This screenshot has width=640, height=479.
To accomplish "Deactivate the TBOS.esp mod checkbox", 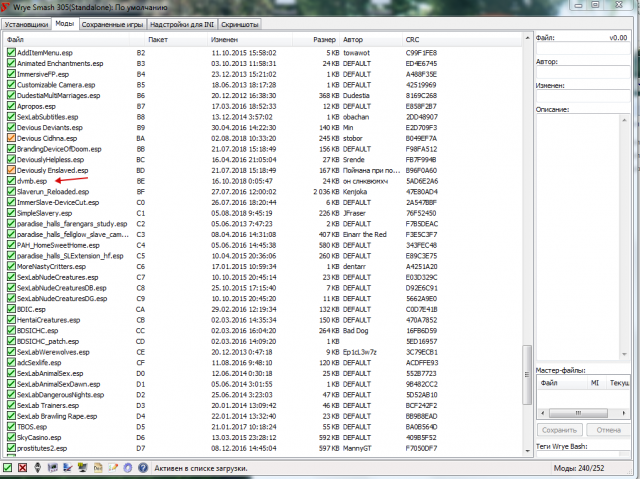I will pyautogui.click(x=11, y=427).
